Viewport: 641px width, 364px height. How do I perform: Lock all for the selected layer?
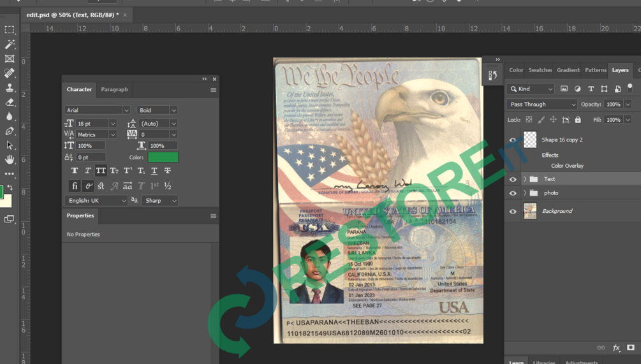pos(578,120)
